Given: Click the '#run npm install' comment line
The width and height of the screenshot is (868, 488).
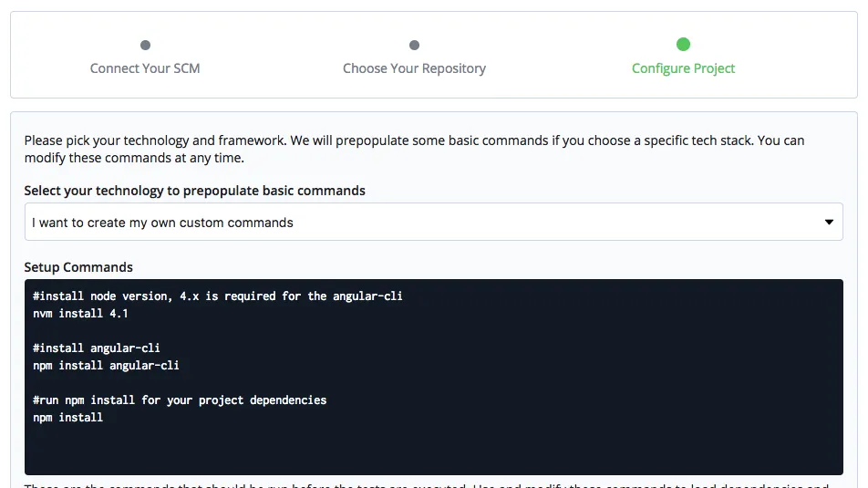Looking at the screenshot, I should click(179, 400).
